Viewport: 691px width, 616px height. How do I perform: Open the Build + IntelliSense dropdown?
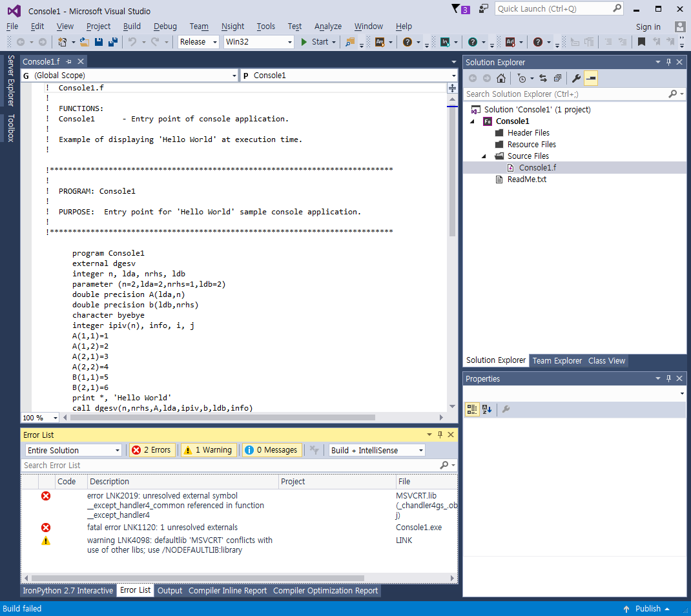(376, 449)
